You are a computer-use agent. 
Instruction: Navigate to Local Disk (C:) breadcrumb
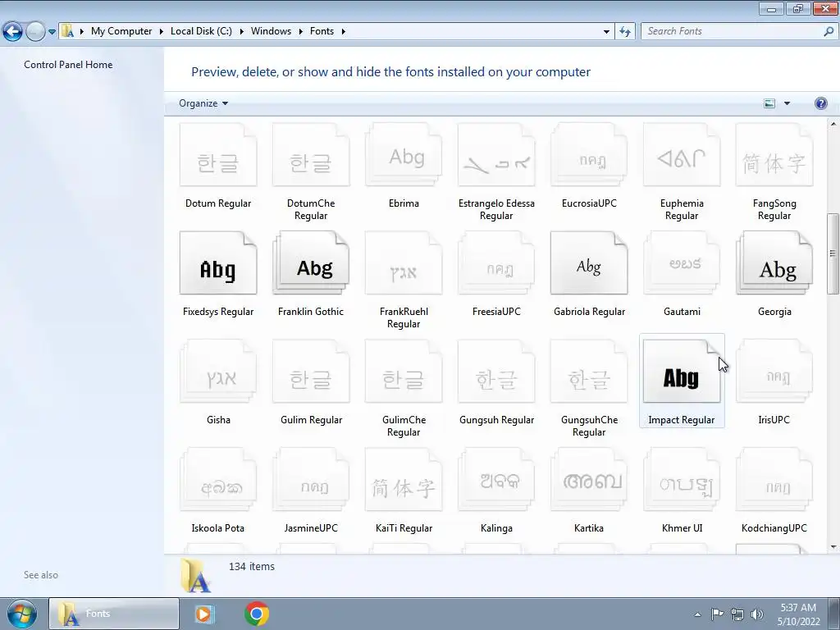click(x=202, y=31)
